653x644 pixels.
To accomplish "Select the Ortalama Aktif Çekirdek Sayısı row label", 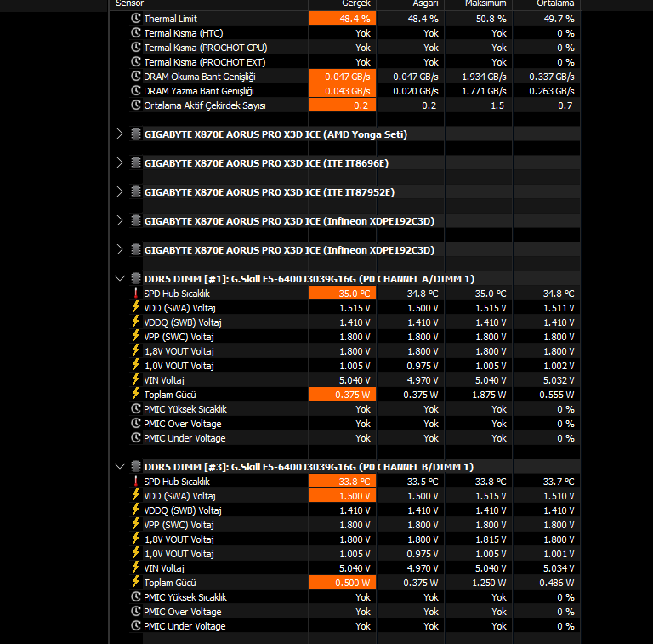I will tap(204, 105).
